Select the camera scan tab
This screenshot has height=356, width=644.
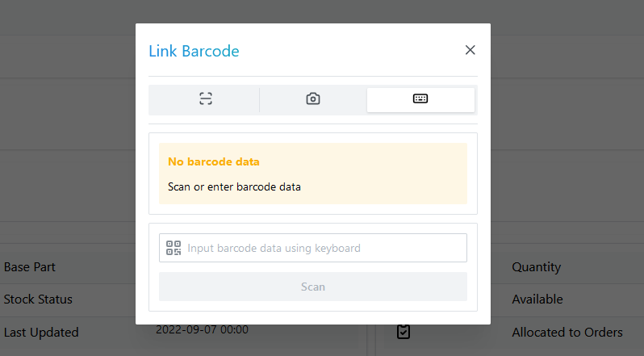(313, 99)
